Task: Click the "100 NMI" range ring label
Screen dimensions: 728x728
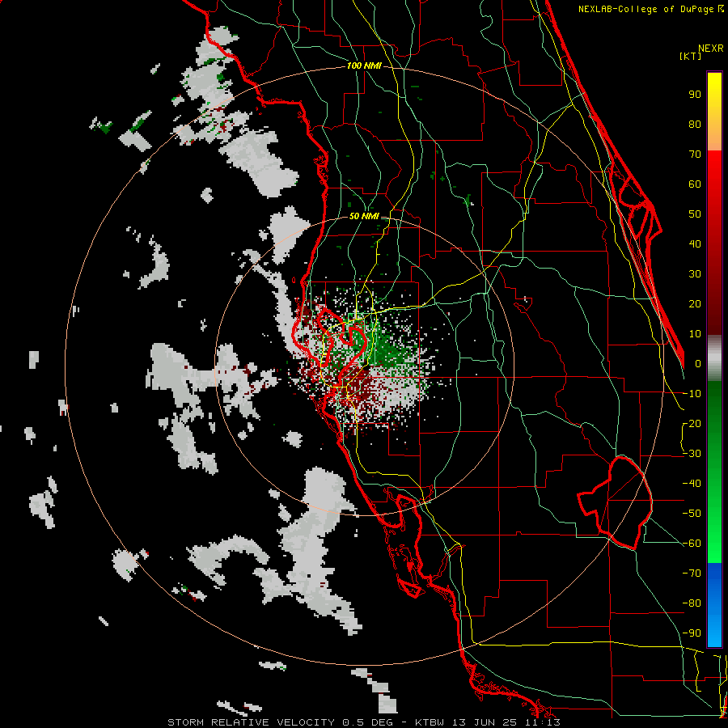Action: (364, 66)
